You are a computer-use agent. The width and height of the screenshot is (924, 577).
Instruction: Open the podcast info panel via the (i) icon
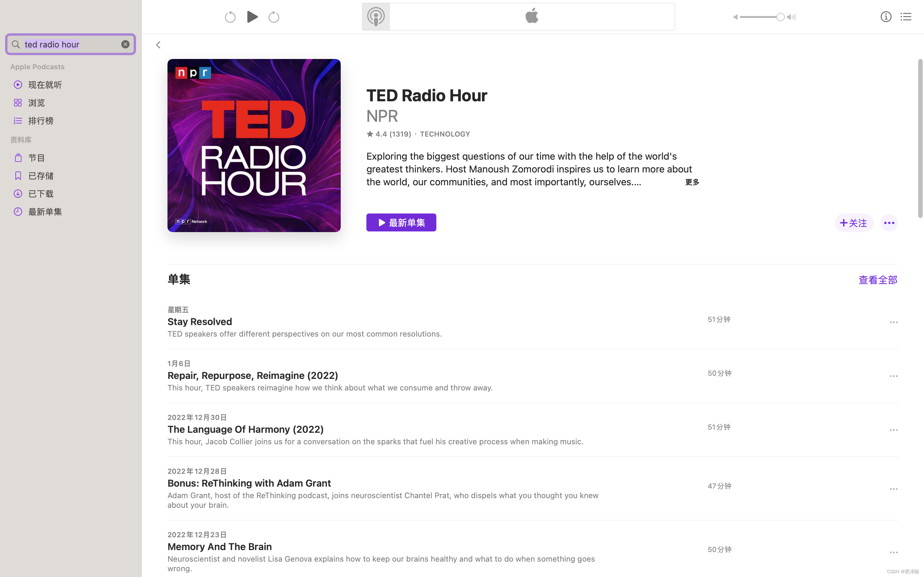(886, 16)
